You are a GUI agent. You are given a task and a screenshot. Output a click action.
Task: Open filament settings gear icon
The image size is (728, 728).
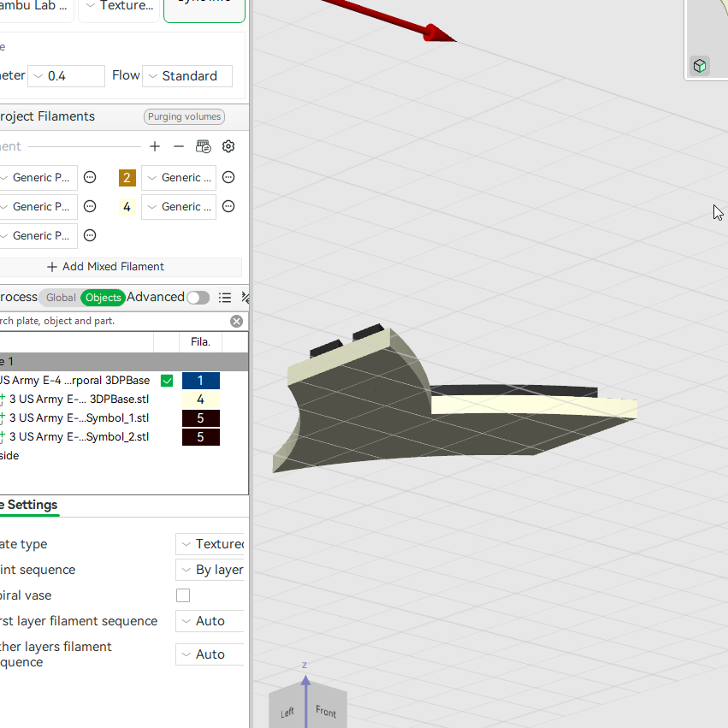pos(228,147)
